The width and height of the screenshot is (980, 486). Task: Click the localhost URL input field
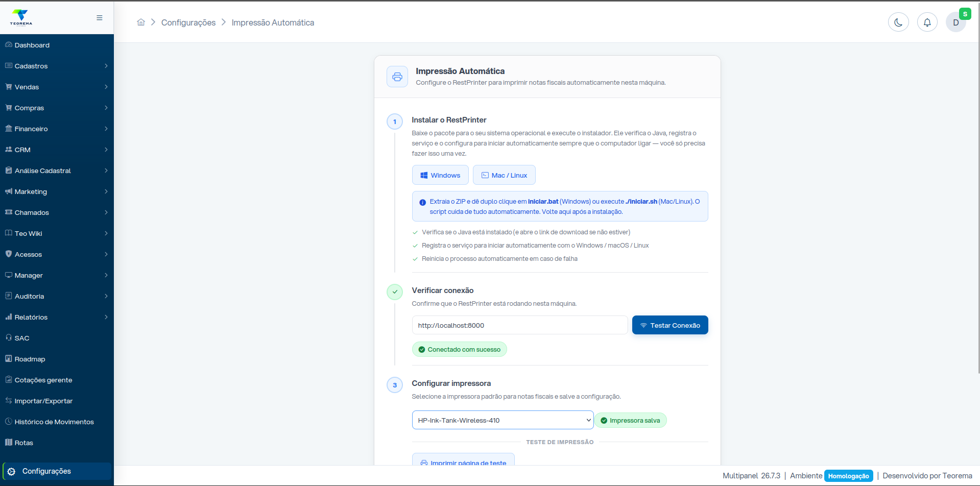520,325
